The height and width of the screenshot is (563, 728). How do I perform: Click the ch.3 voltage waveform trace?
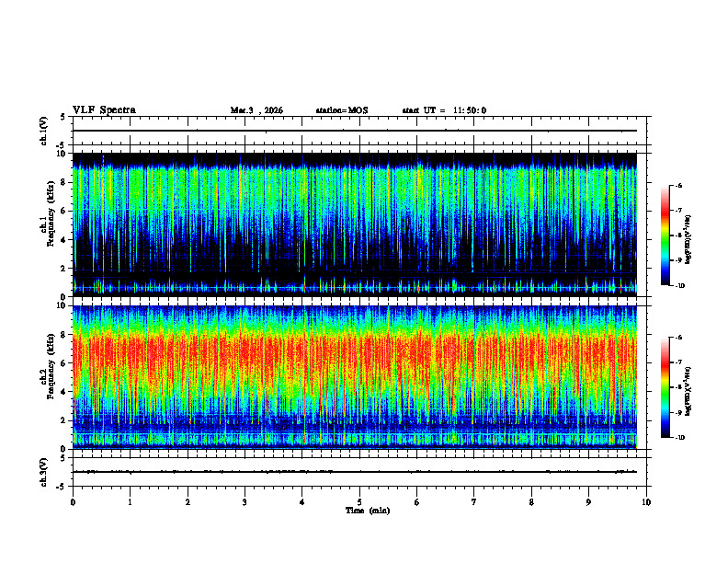[355, 472]
